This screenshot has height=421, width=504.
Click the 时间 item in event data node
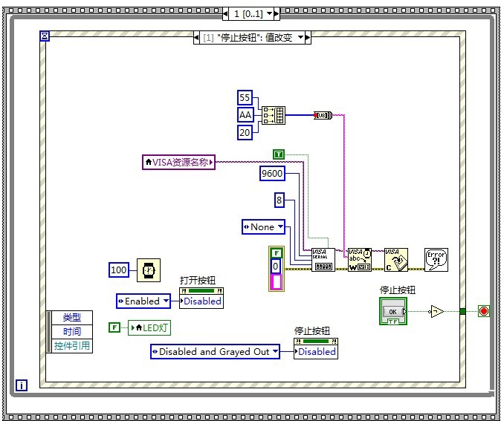72,331
